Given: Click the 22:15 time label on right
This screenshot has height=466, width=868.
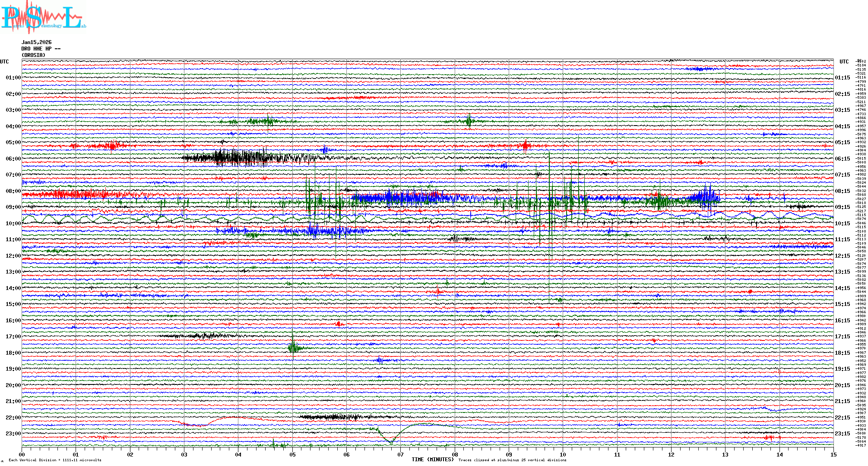Looking at the screenshot, I should pos(842,418).
